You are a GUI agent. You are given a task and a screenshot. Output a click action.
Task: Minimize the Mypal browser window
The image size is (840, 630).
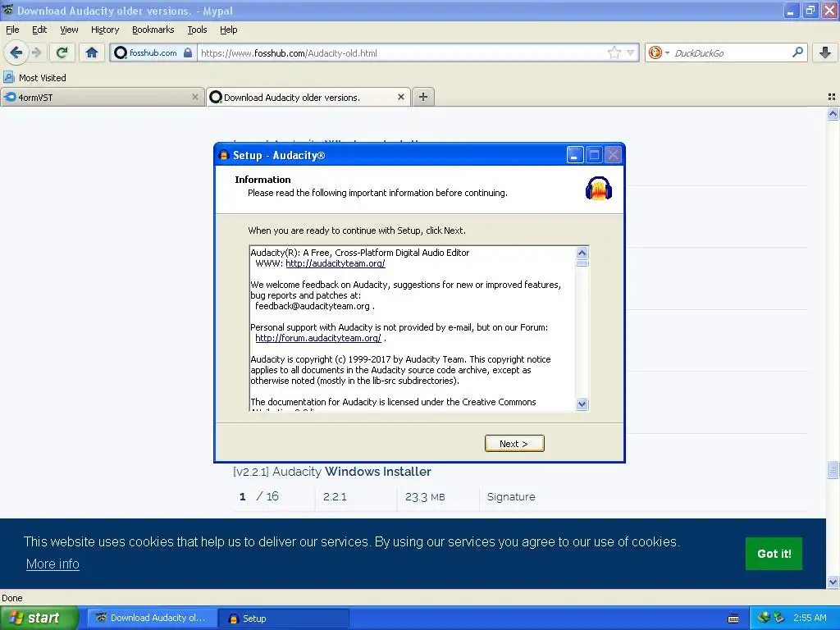click(790, 10)
